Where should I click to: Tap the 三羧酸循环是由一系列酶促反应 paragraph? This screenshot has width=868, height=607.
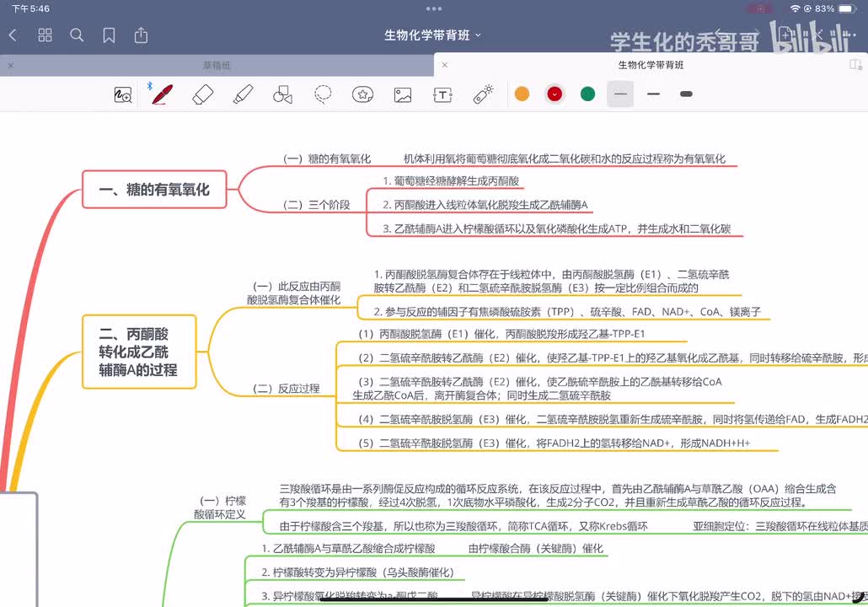tap(558, 496)
